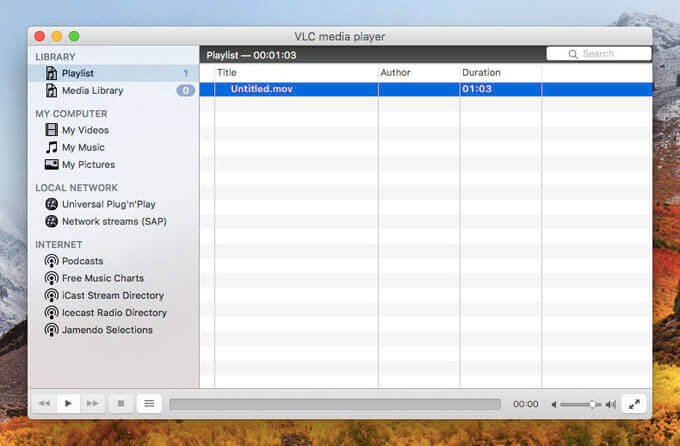
Task: Zoom VLC window with green button
Action: (74, 36)
